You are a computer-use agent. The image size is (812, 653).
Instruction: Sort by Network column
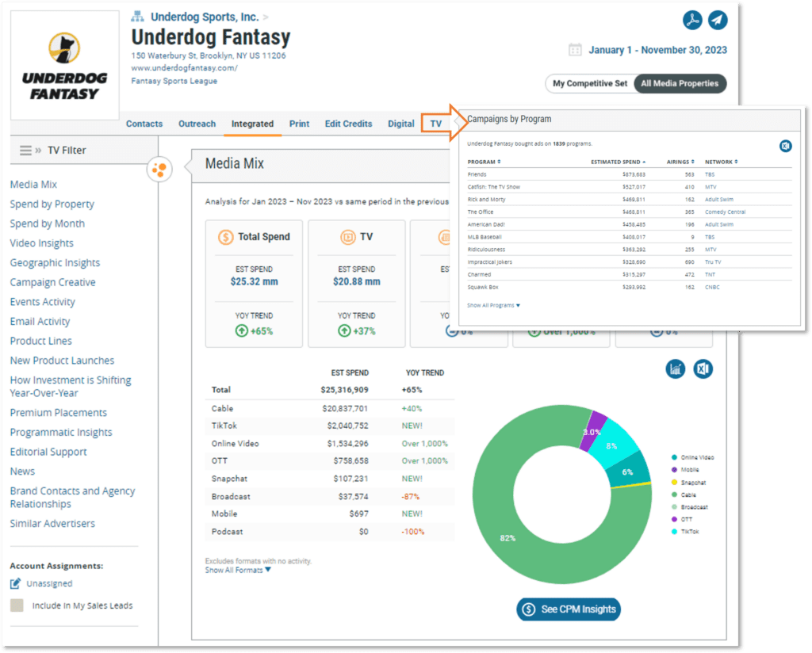pos(721,162)
